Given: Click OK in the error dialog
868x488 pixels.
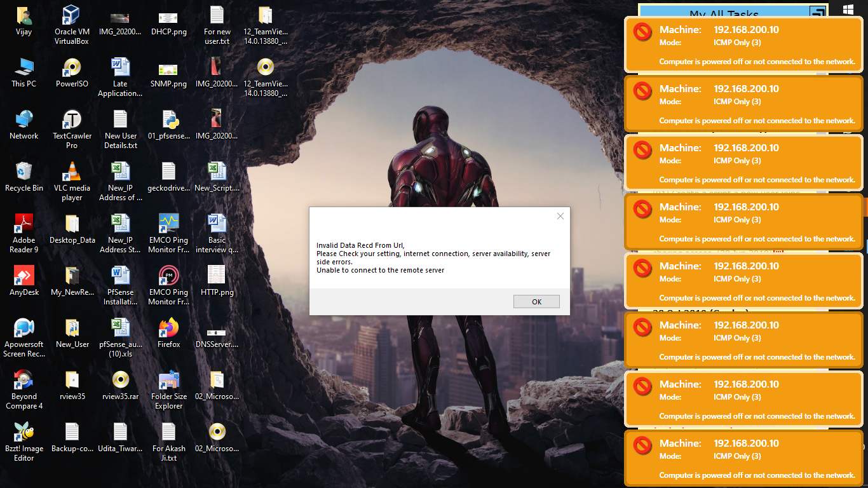Looking at the screenshot, I should click(x=536, y=302).
